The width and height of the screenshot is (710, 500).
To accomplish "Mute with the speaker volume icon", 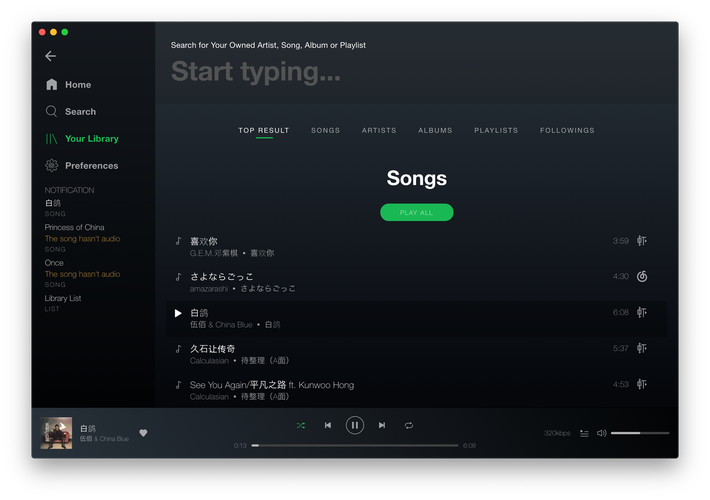I will 601,433.
